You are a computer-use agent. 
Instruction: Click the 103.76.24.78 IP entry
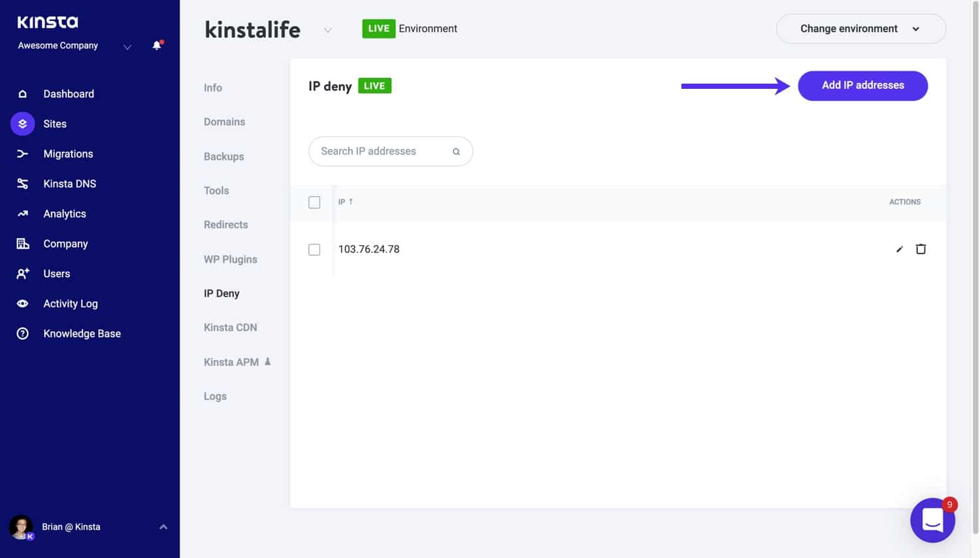pos(368,249)
